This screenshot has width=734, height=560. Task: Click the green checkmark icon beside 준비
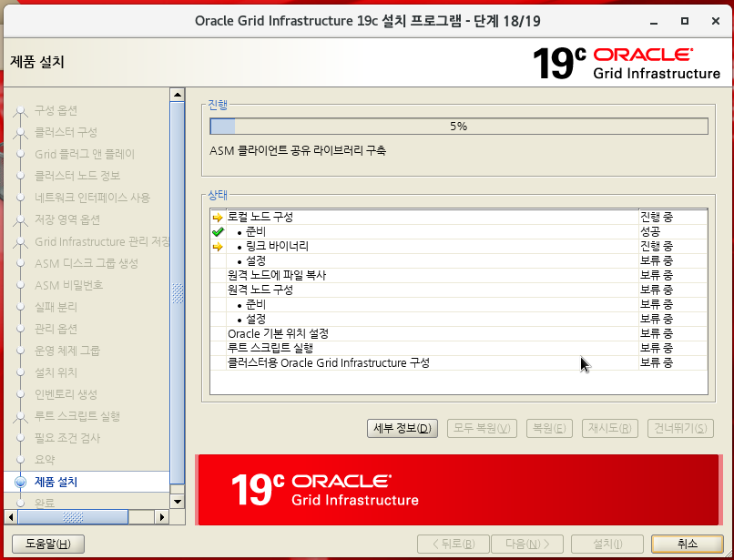pyautogui.click(x=218, y=232)
